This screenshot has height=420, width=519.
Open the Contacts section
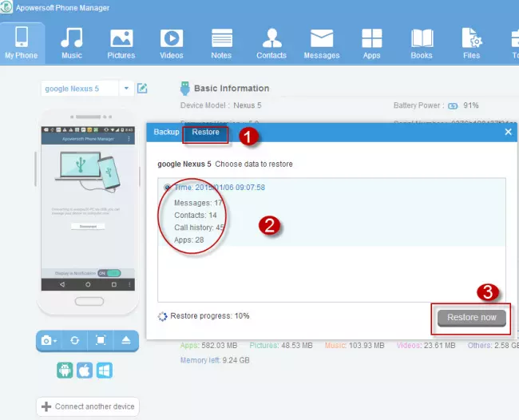click(271, 43)
